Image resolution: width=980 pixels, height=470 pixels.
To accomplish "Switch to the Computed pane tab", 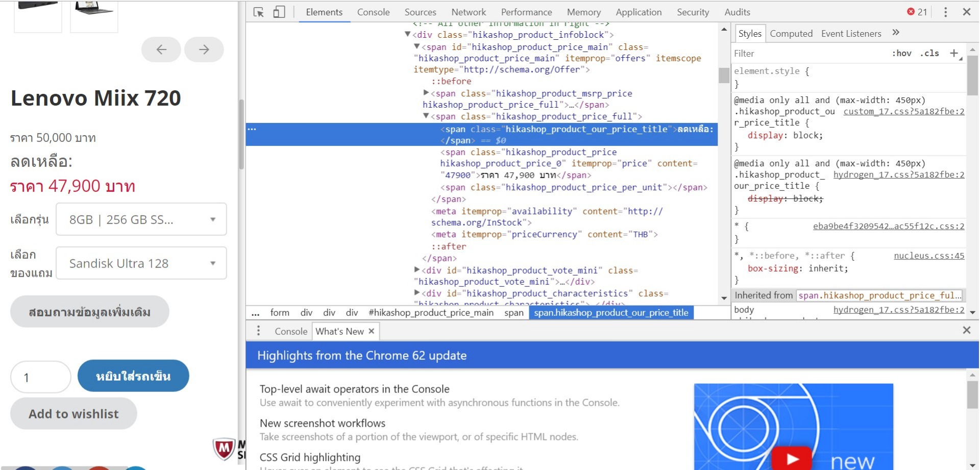I will pos(791,34).
